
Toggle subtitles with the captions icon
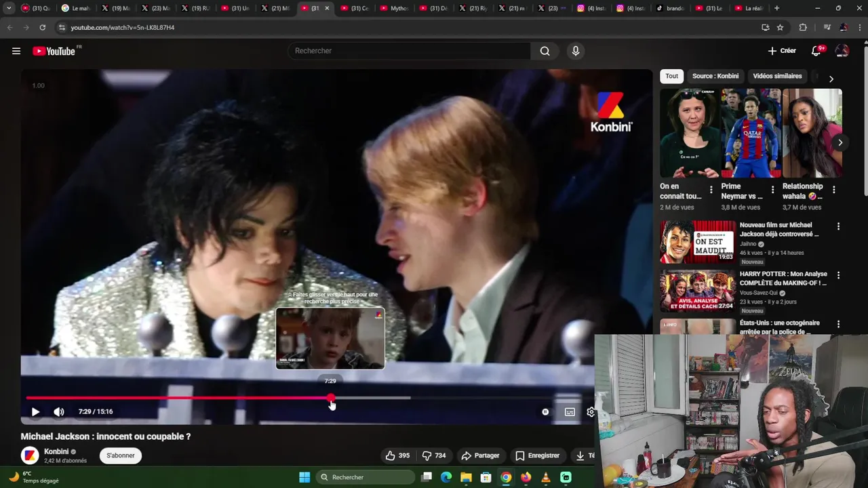coord(570,411)
